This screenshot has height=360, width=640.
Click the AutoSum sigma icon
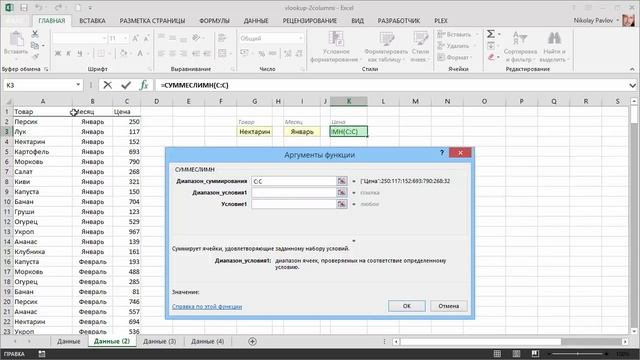491,34
